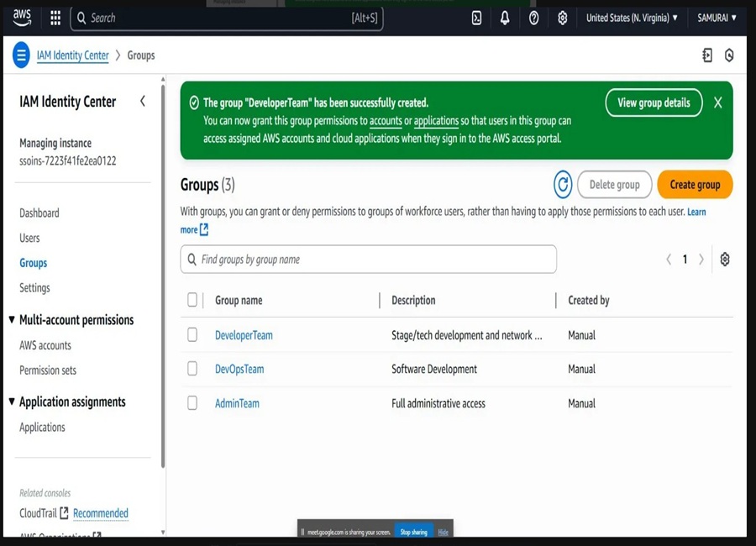Click the Delete group button
The width and height of the screenshot is (756, 546).
(x=614, y=184)
